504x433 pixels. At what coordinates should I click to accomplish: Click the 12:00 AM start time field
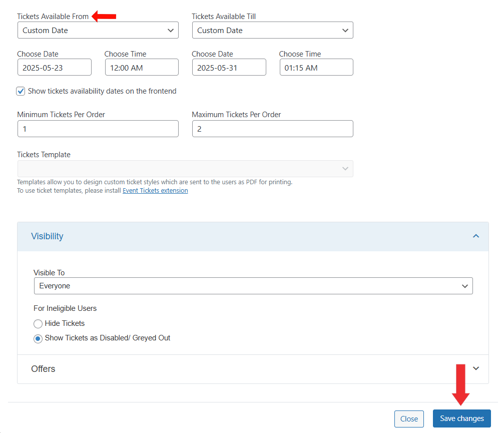[142, 67]
